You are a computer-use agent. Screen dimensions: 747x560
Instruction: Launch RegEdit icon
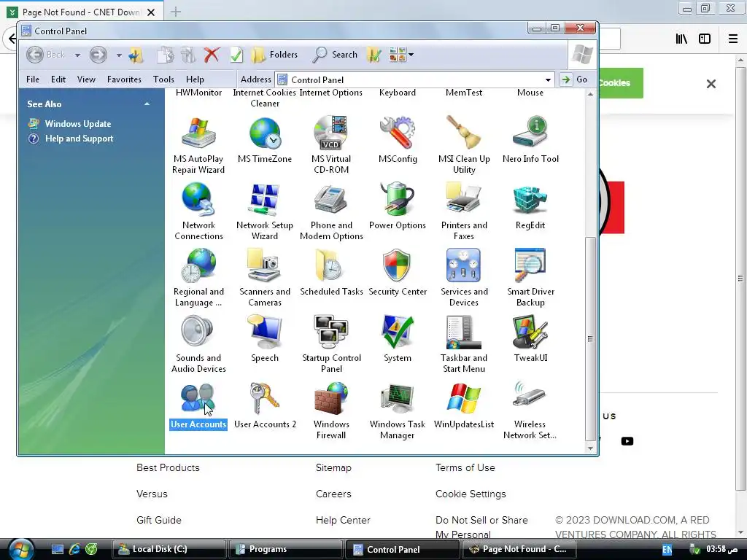pyautogui.click(x=530, y=199)
